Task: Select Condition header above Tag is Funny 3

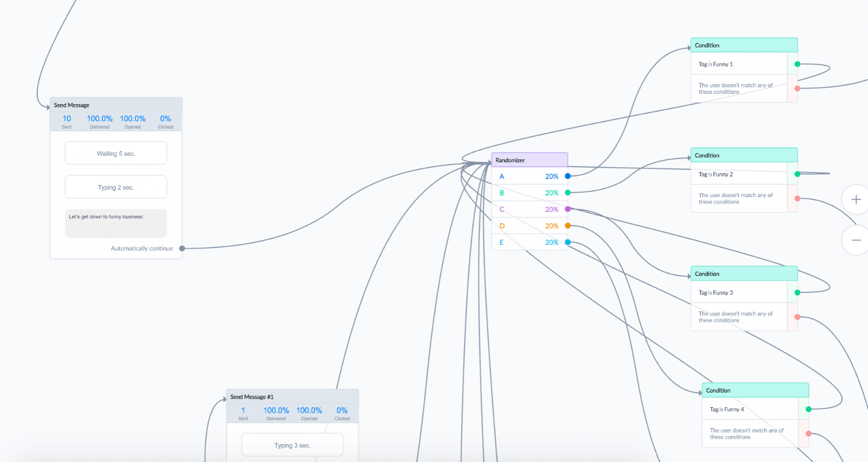Action: point(744,274)
